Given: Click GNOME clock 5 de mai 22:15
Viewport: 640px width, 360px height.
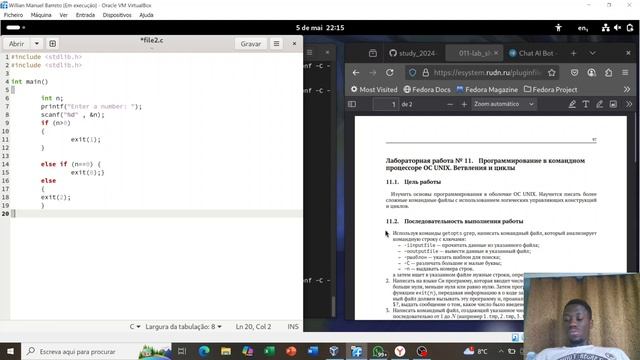Looking at the screenshot, I should tap(320, 28).
